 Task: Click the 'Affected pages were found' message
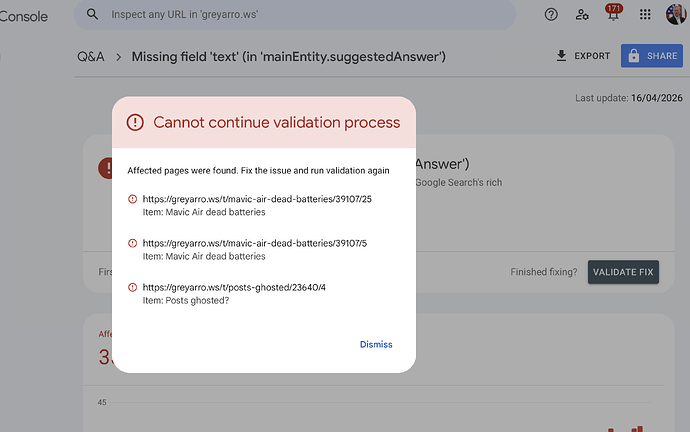click(258, 171)
